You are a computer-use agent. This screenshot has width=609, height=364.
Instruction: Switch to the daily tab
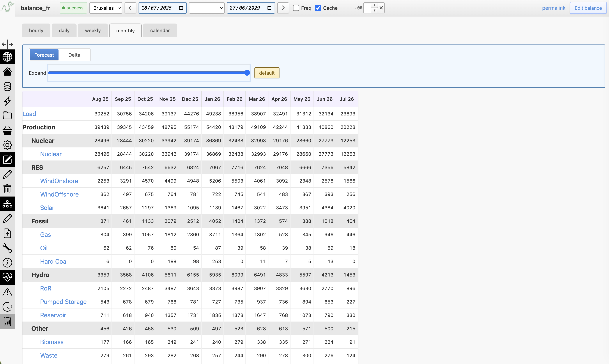pos(64,30)
